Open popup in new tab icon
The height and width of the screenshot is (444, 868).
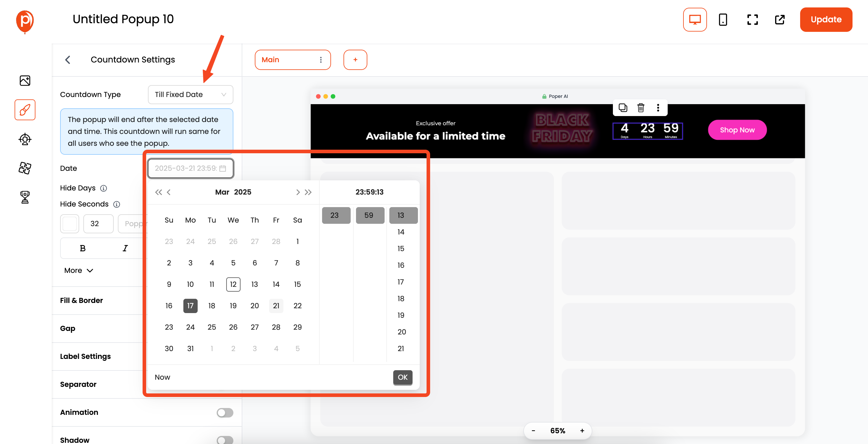click(780, 20)
